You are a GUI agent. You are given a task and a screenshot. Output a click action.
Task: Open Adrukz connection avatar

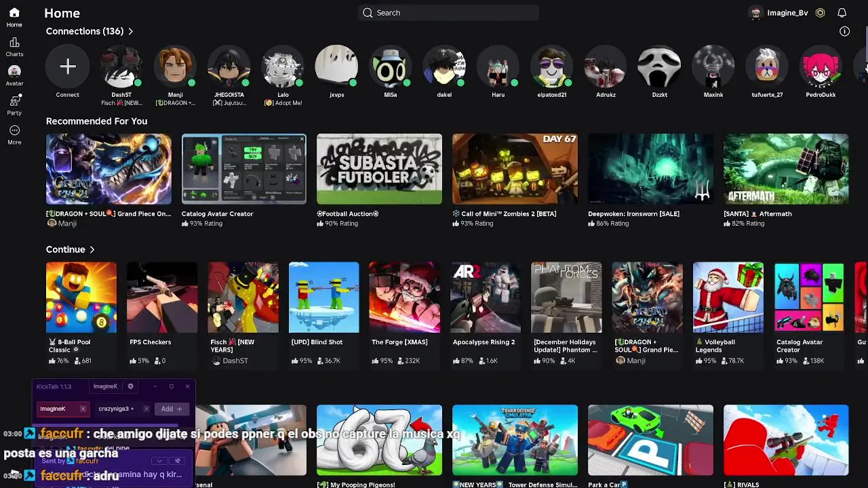[x=606, y=66]
